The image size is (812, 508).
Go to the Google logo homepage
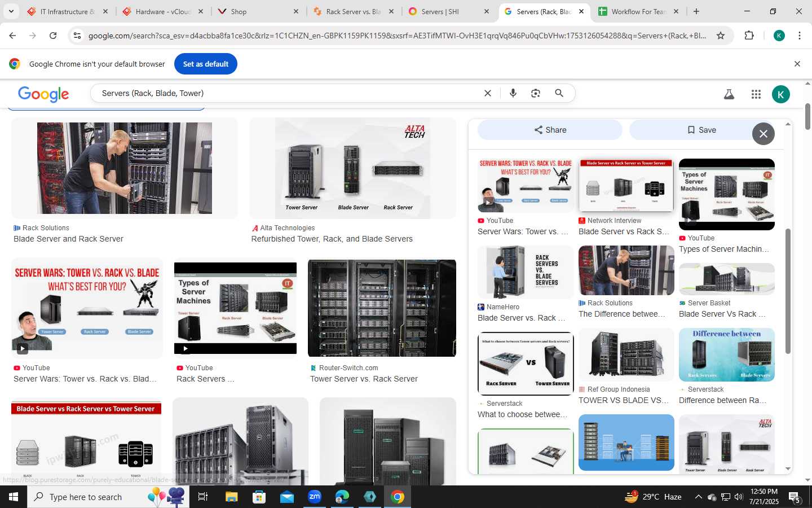pyautogui.click(x=43, y=94)
